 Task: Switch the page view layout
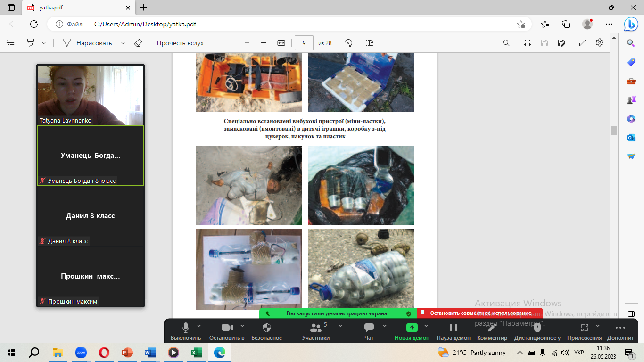click(369, 43)
